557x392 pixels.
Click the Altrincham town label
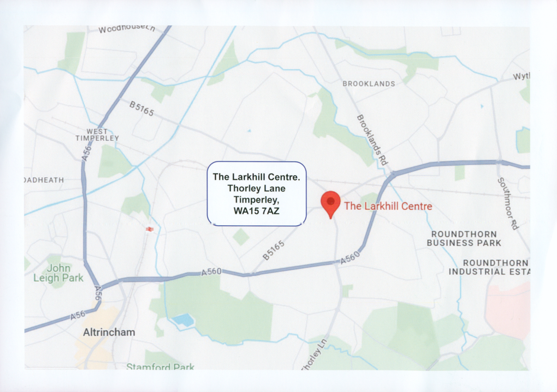pyautogui.click(x=109, y=332)
